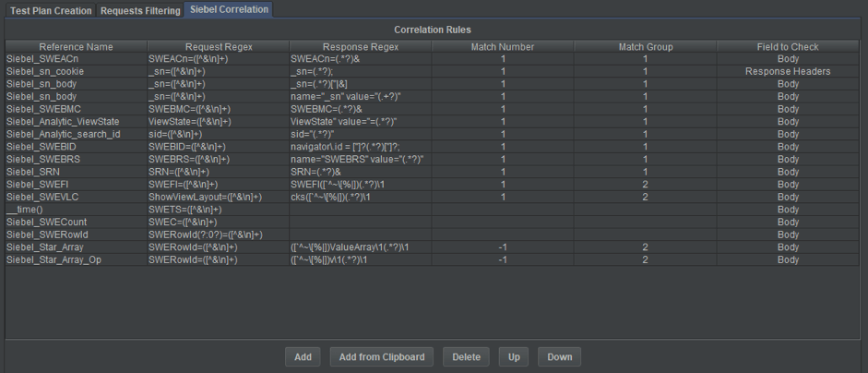Click the sid=([^&\n]+) request regex cell
Image resolution: width=868 pixels, height=373 pixels.
218,134
